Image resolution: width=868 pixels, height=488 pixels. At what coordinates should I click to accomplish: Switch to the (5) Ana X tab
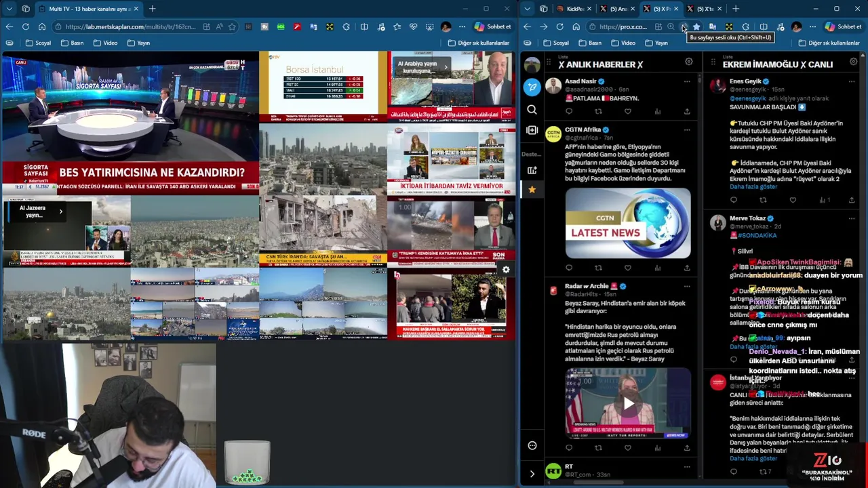[616, 9]
